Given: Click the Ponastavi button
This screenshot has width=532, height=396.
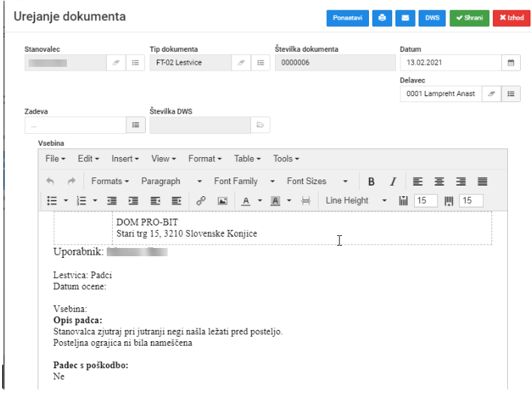Looking at the screenshot, I should click(347, 18).
